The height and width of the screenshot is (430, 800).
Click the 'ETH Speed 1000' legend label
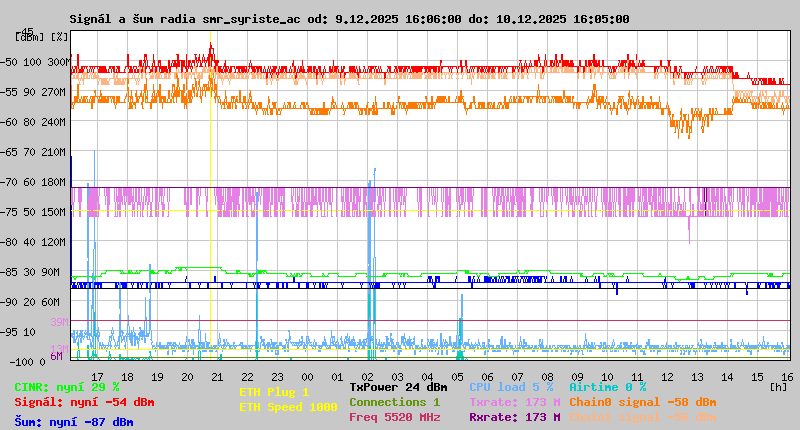pos(288,407)
